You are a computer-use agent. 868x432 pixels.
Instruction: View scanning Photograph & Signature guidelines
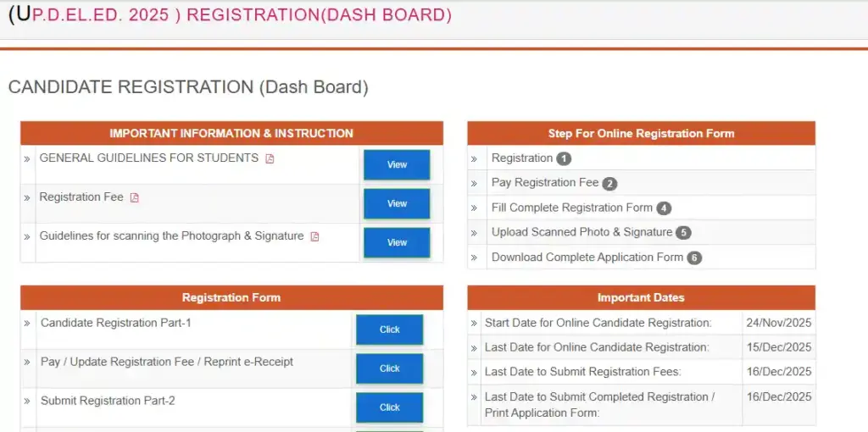(x=397, y=242)
